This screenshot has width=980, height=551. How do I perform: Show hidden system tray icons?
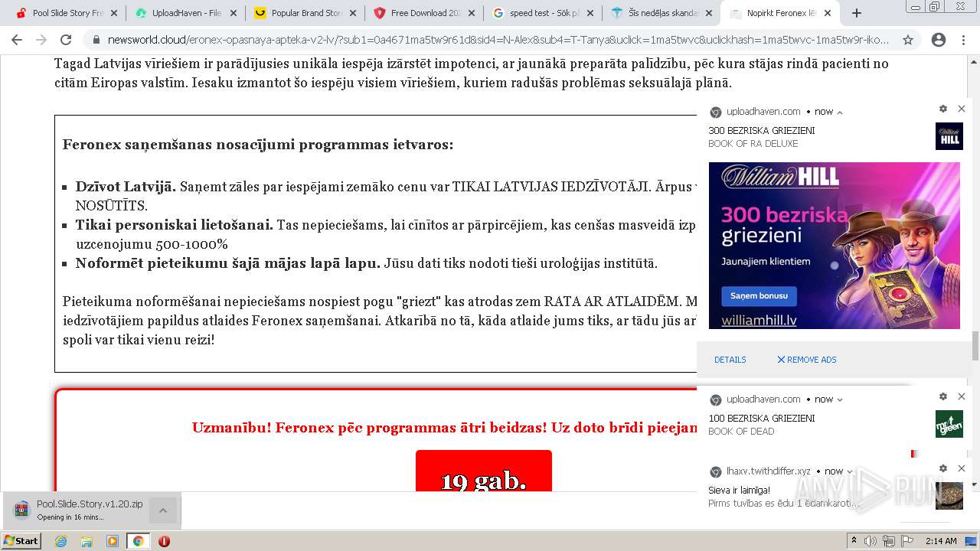854,541
